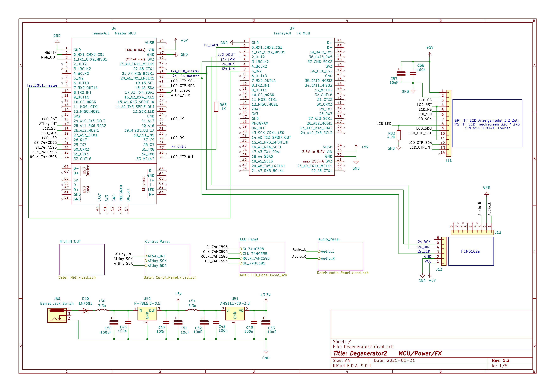Select the U50 R-78E5.0-0.5 regulator
The width and height of the screenshot is (555, 392).
tap(147, 313)
